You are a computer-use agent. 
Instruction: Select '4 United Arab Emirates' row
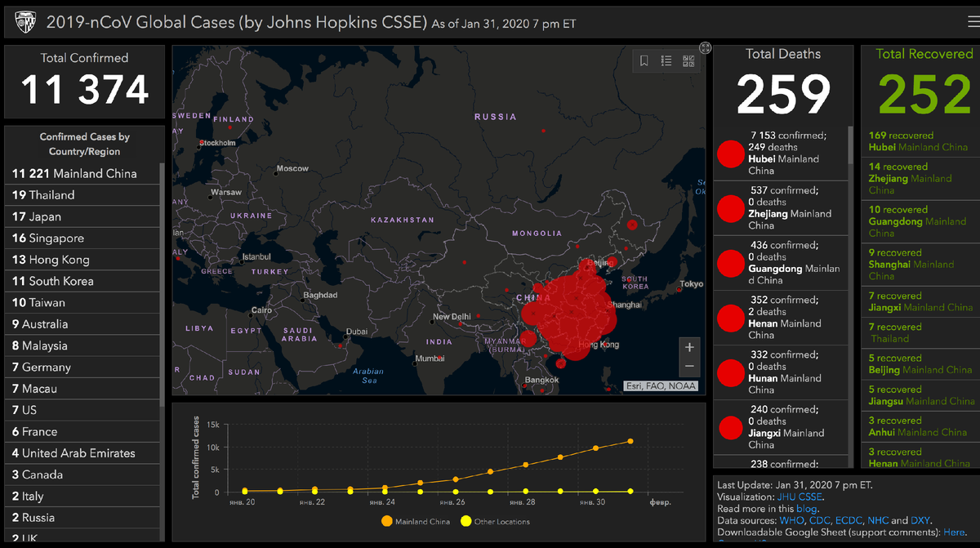click(82, 453)
